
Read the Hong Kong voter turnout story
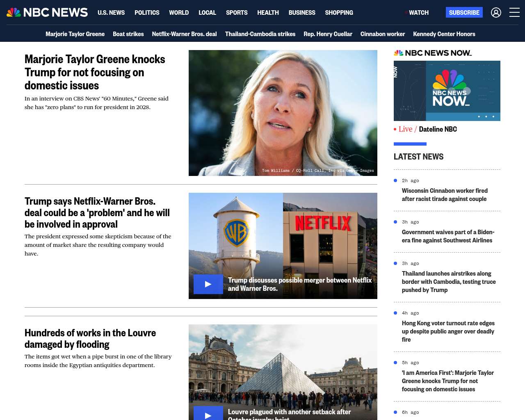click(448, 331)
